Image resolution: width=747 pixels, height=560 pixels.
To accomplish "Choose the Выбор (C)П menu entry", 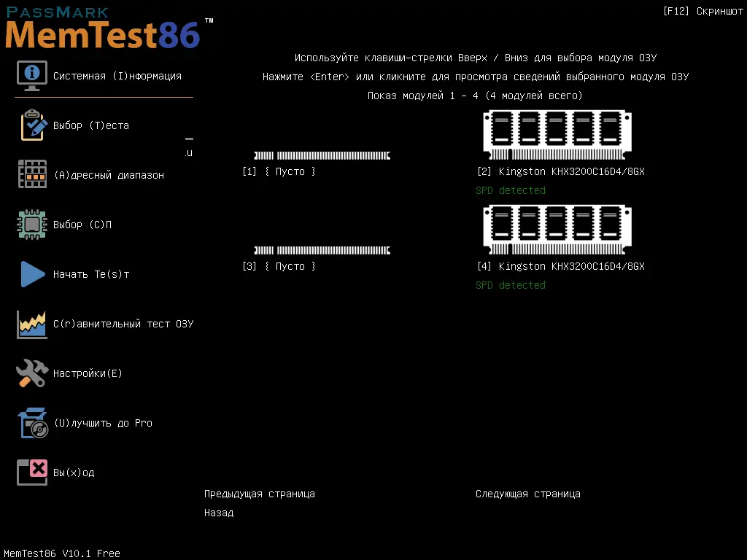I will tap(82, 225).
